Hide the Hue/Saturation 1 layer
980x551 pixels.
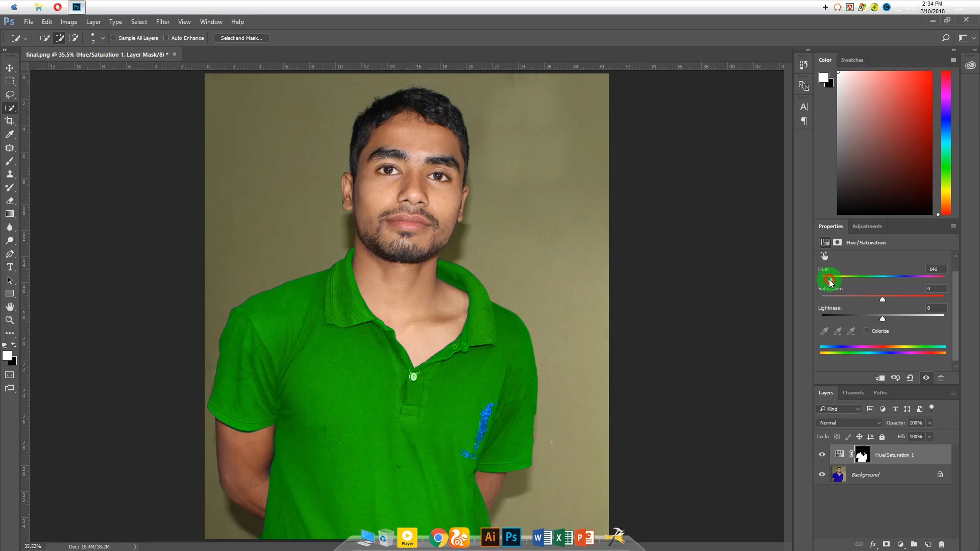(x=822, y=455)
